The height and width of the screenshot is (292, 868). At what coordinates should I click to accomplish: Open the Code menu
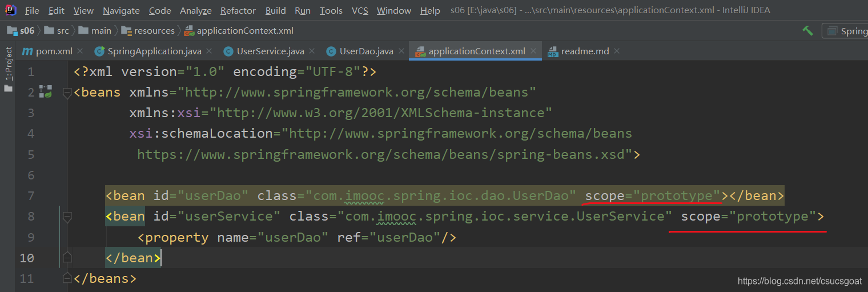point(160,10)
